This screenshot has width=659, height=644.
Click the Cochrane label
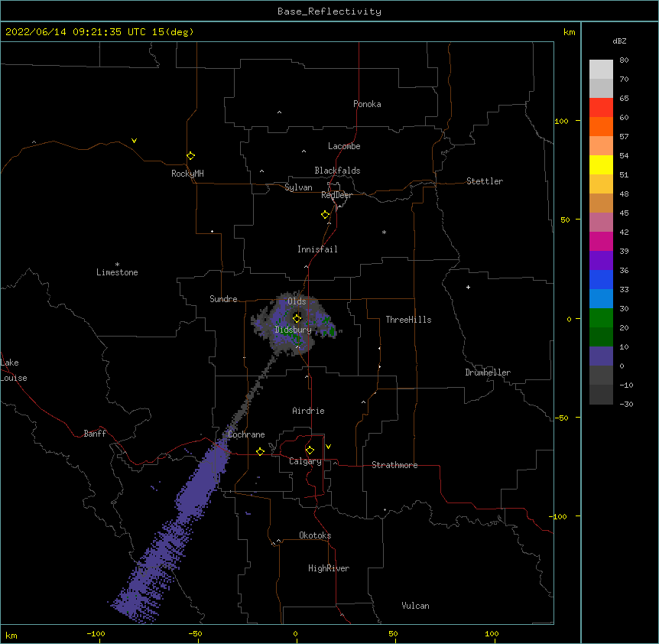246,434
